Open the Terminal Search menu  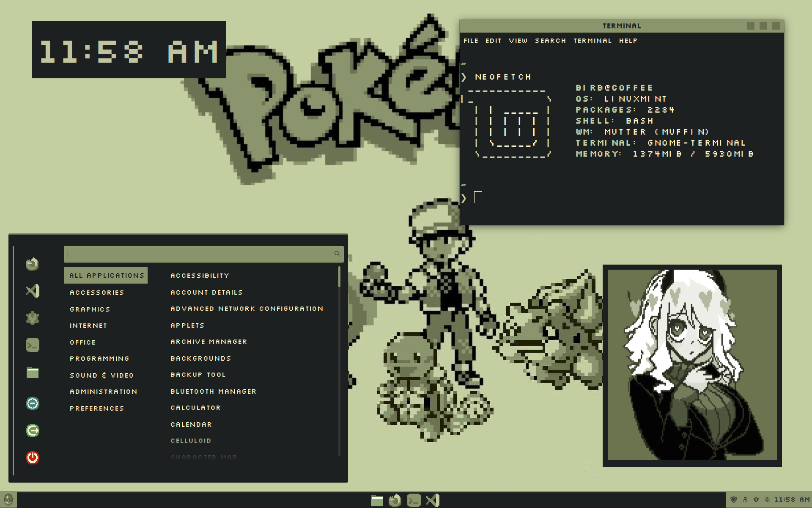pos(550,41)
